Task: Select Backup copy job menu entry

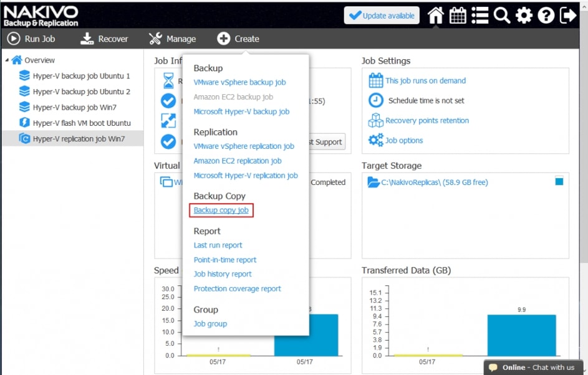Action: pyautogui.click(x=221, y=211)
